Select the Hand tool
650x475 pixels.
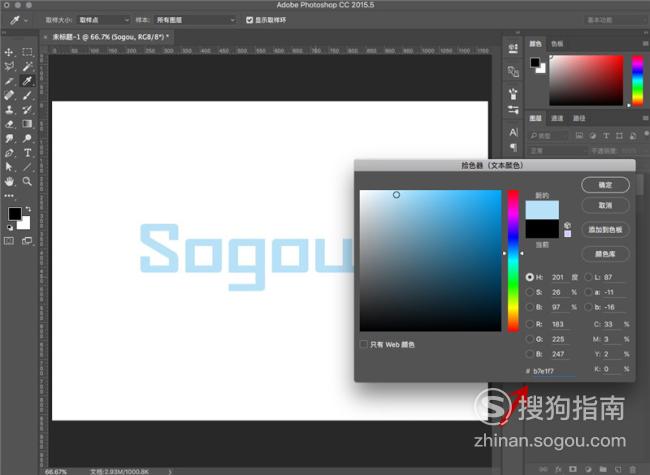tap(9, 181)
